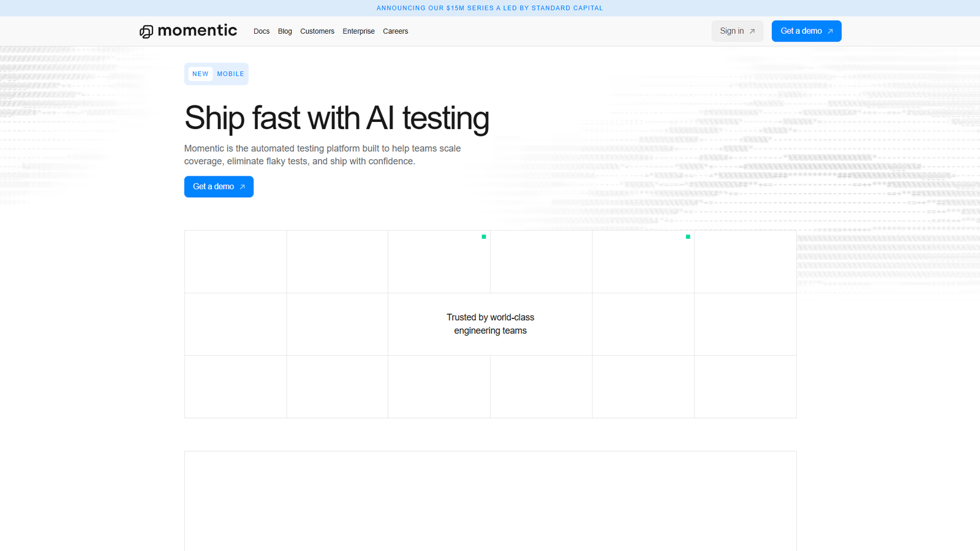Select the 'Ship fast with AI testing' heading
980x551 pixels.
337,118
